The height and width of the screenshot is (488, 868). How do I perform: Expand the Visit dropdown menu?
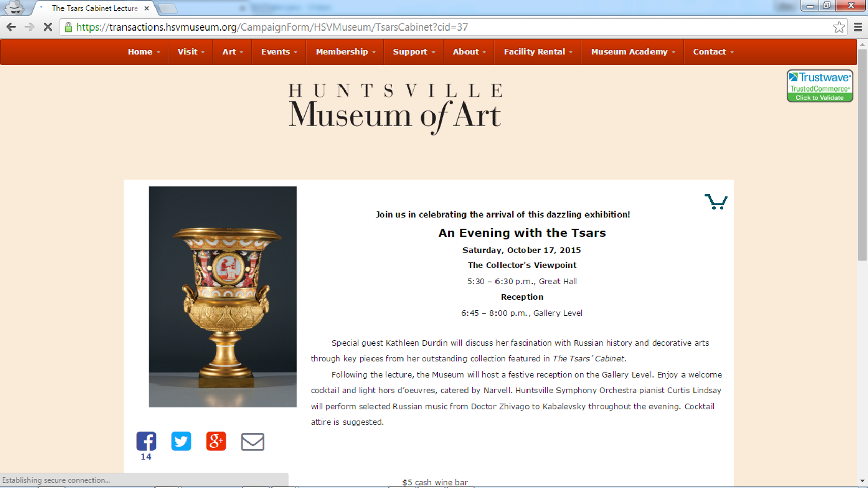point(191,52)
